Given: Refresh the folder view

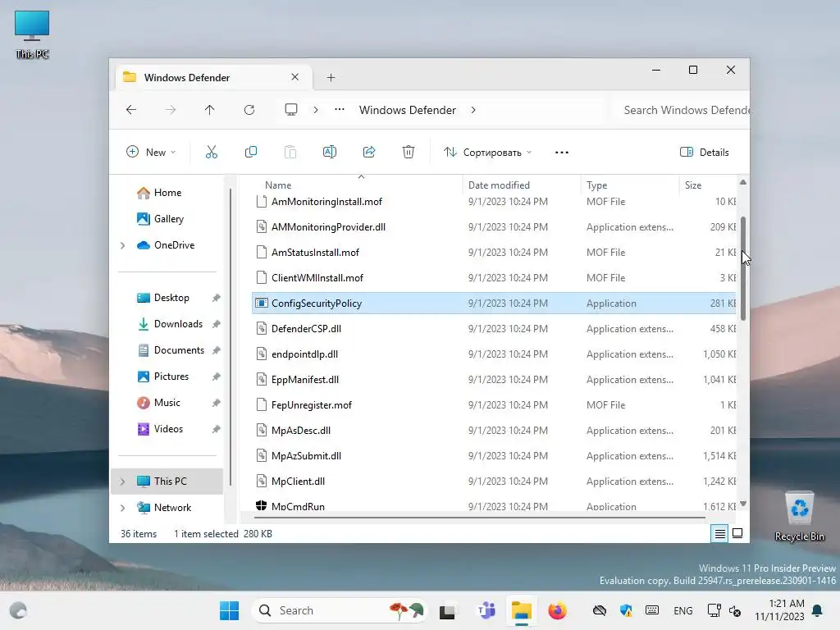Looking at the screenshot, I should (249, 110).
